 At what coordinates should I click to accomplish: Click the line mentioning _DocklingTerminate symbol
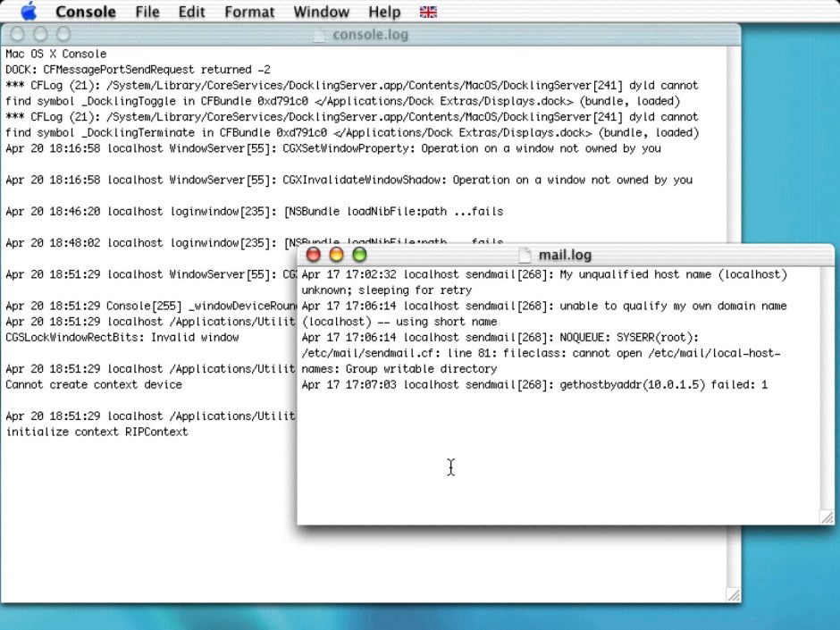click(x=352, y=133)
